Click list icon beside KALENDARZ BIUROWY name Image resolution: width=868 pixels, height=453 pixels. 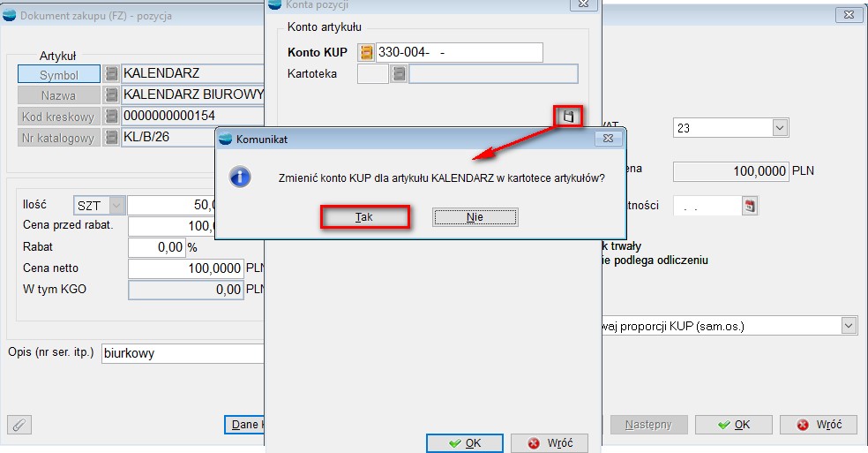111,94
